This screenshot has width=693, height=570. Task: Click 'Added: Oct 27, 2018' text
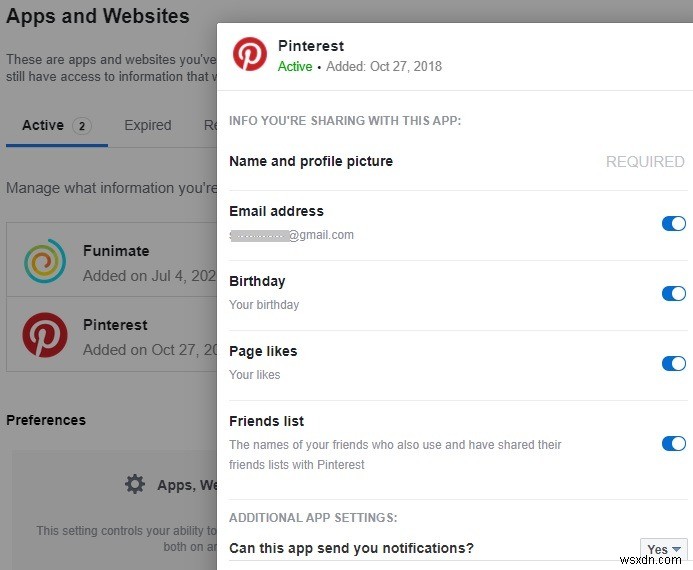point(384,66)
